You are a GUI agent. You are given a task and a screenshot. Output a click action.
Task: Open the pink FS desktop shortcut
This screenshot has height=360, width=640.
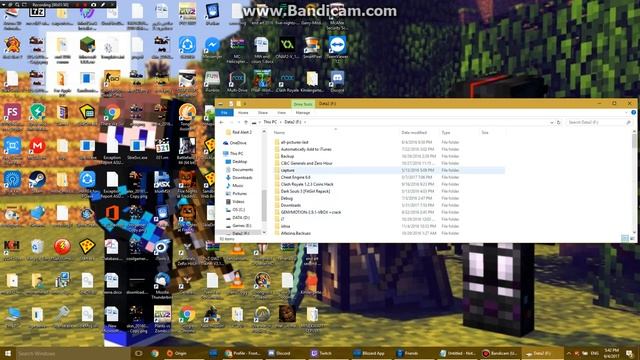(12, 114)
